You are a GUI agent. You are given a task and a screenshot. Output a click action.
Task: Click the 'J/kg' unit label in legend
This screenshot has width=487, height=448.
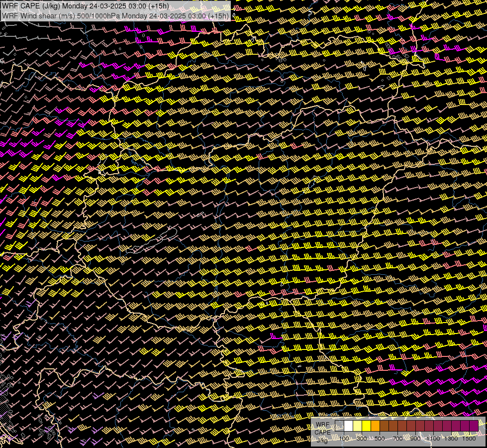tap(322, 440)
